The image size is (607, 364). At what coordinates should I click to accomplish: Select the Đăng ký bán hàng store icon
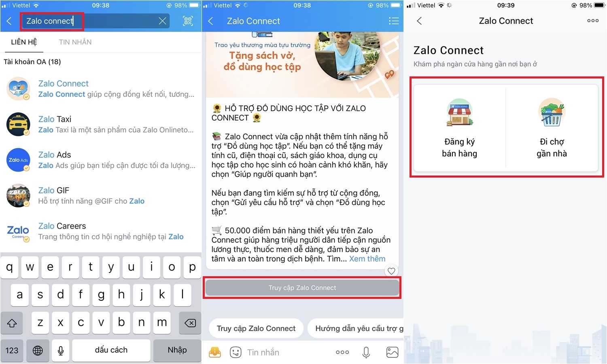tap(460, 112)
